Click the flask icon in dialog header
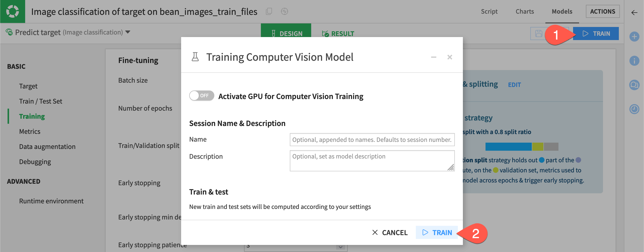Image resolution: width=644 pixels, height=252 pixels. coord(195,57)
